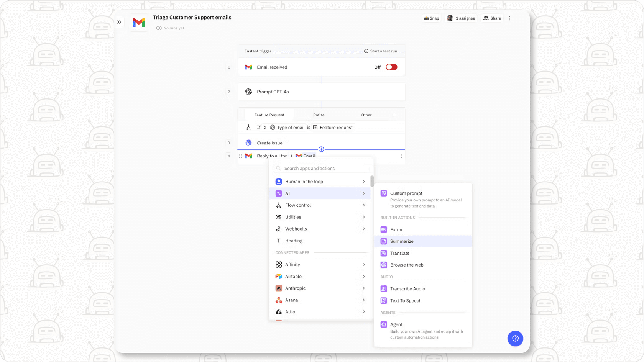Select the Airtable connected app icon

279,276
